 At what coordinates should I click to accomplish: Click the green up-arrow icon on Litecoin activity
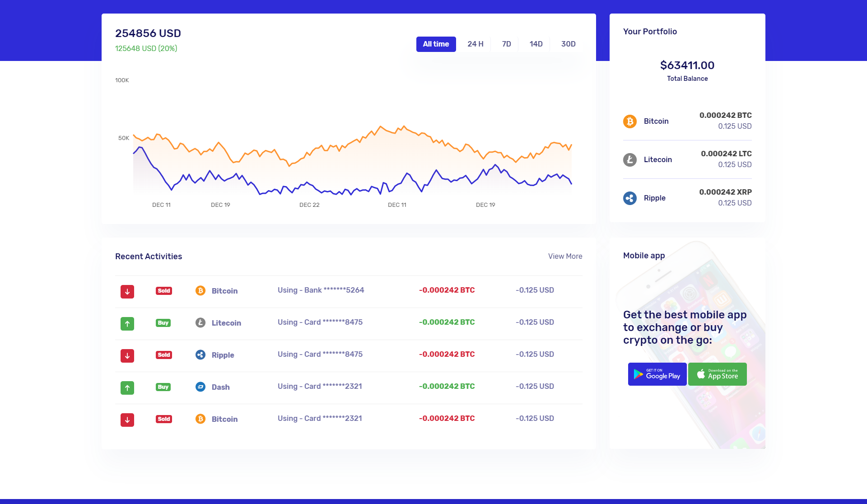(127, 324)
